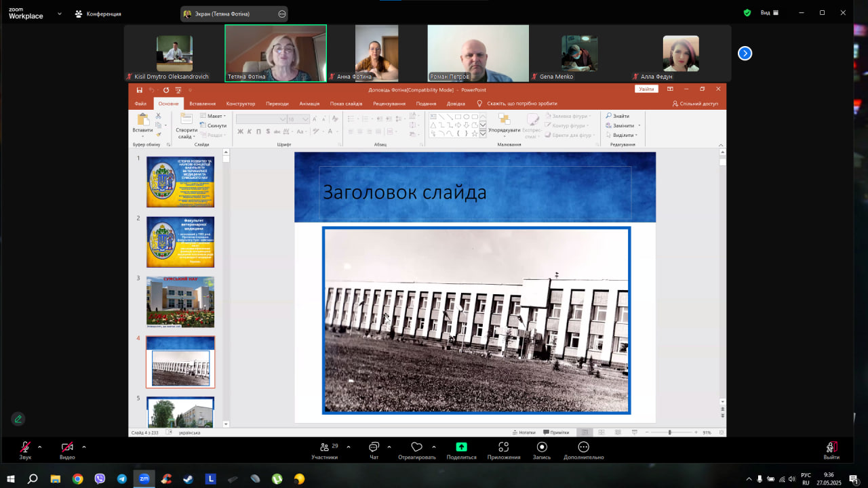Switch to the Конструктор ribbon tab
Screen dimensions: 868x488
(241, 104)
